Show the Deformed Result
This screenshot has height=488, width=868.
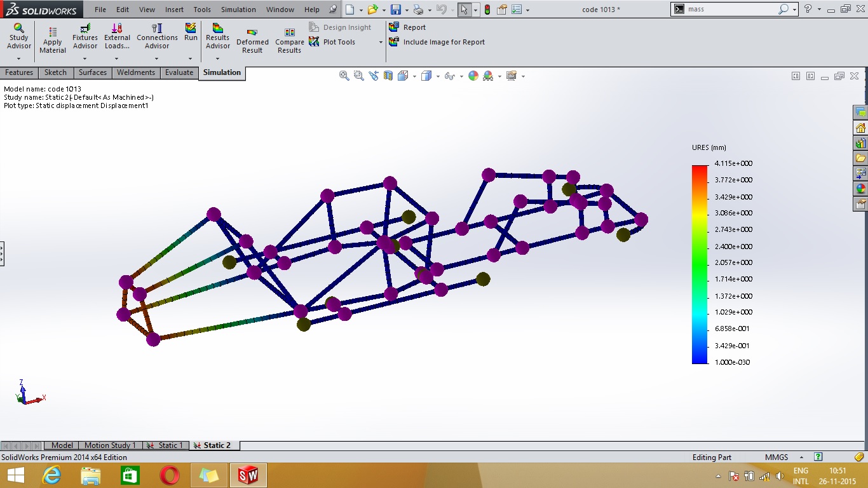point(252,41)
